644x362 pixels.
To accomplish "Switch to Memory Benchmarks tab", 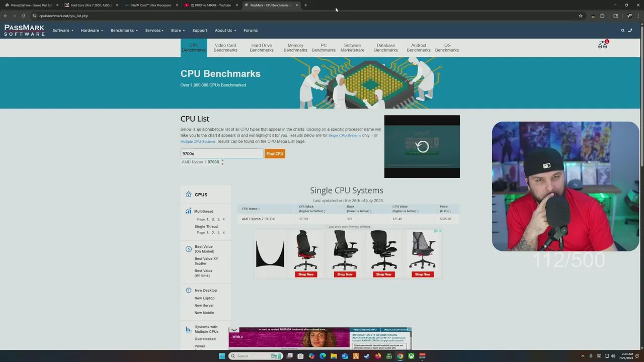I will coord(295,48).
